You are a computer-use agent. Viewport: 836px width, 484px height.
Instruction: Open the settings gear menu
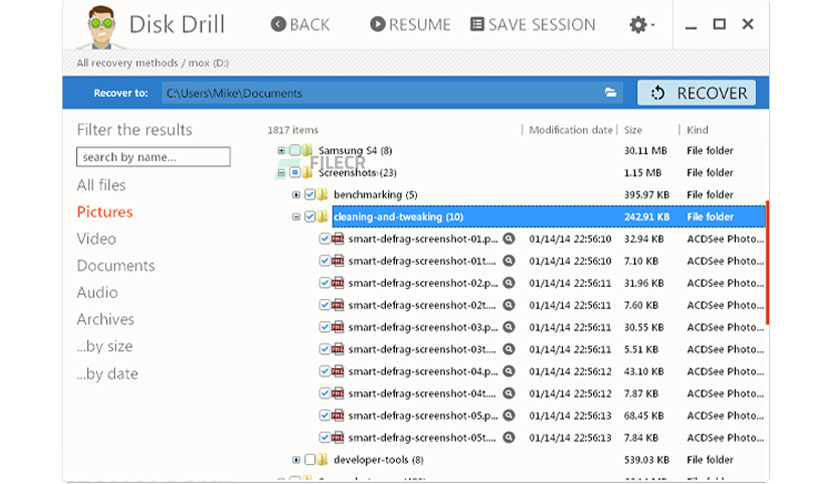(641, 25)
